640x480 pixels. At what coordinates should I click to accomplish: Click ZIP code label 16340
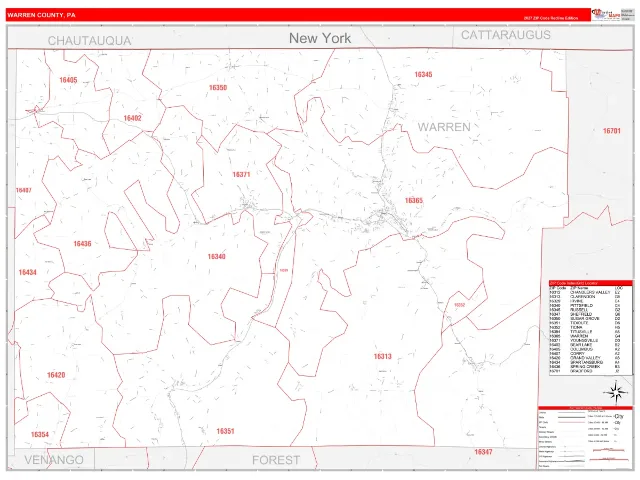[x=216, y=256]
